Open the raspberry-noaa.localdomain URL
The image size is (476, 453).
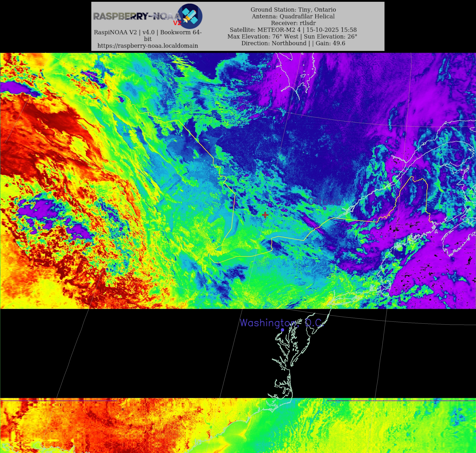(x=148, y=46)
